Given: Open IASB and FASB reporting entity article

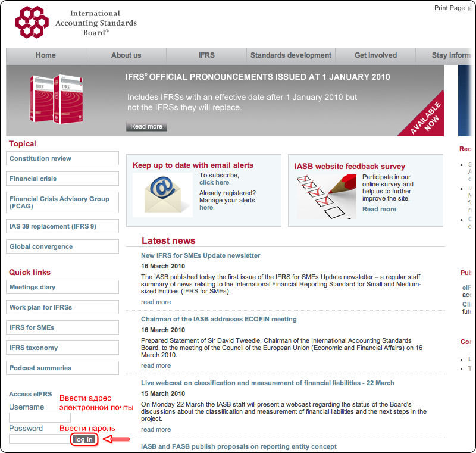Looking at the screenshot, I should [239, 446].
